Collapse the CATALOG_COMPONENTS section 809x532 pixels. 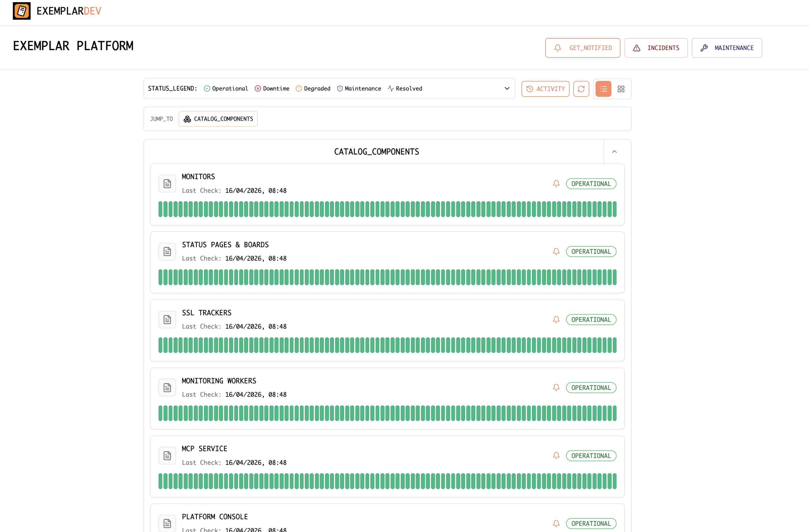point(615,151)
